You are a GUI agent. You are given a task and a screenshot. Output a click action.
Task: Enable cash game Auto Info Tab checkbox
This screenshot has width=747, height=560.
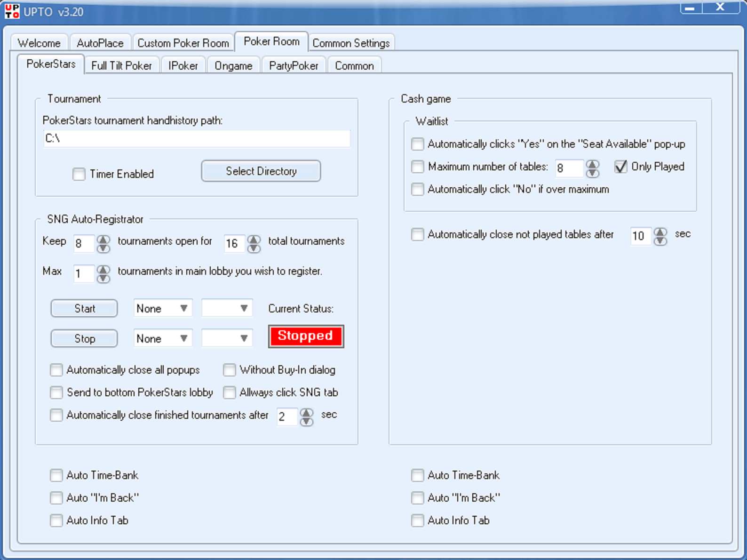(418, 520)
